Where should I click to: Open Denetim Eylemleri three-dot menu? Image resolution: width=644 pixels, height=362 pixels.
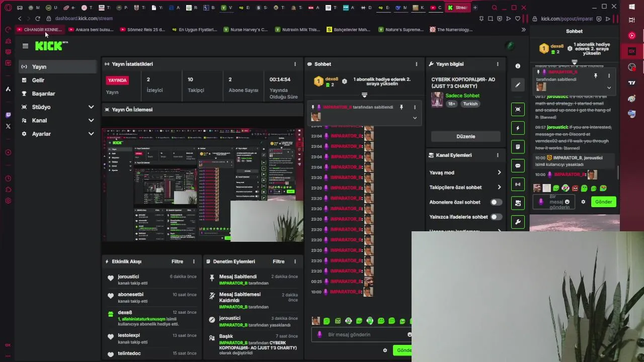(295, 261)
